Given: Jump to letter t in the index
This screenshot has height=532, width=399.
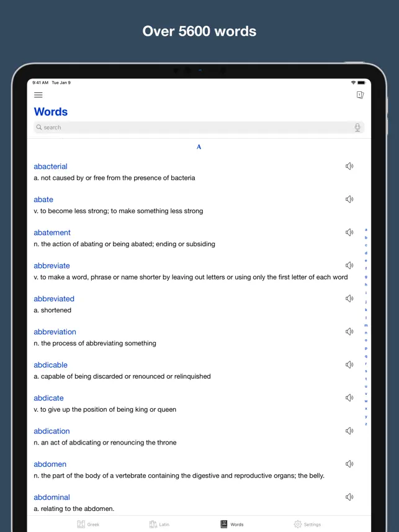Looking at the screenshot, I should click(x=365, y=379).
